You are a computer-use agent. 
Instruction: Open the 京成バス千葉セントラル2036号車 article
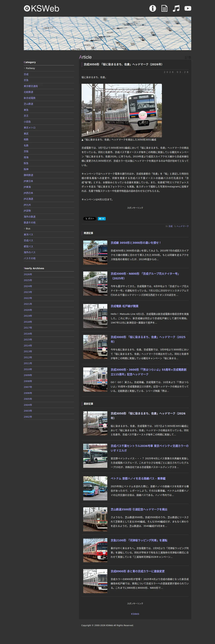tap(150, 448)
